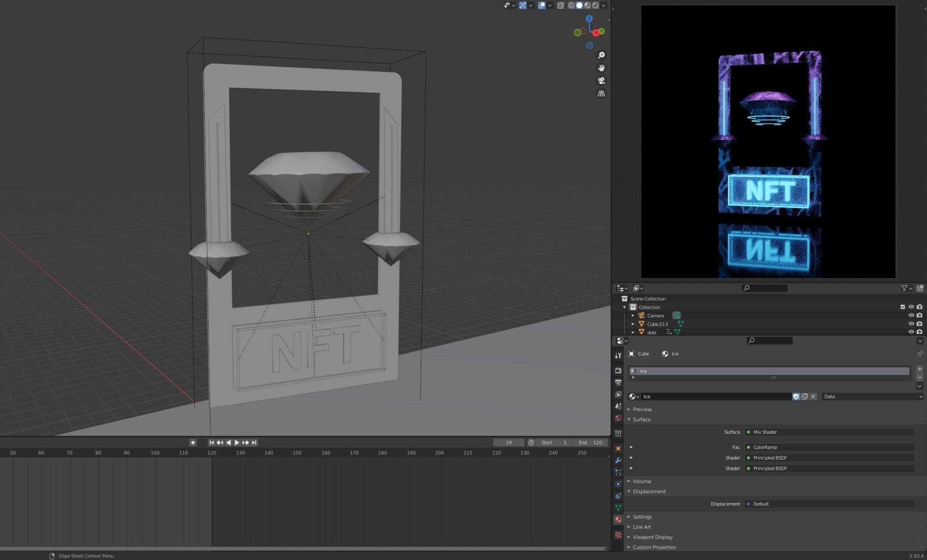Select wireframe viewport shading

[x=571, y=6]
